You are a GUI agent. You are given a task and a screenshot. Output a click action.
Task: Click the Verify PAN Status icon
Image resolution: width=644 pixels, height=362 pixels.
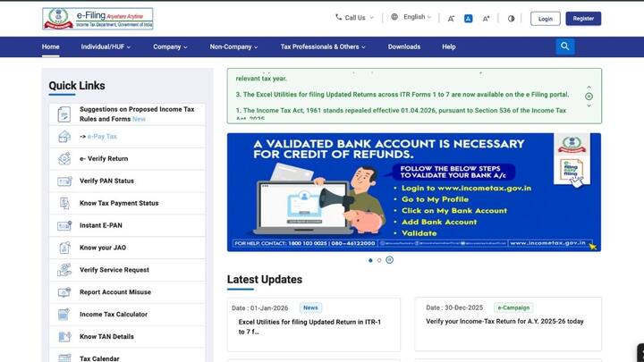coord(64,181)
